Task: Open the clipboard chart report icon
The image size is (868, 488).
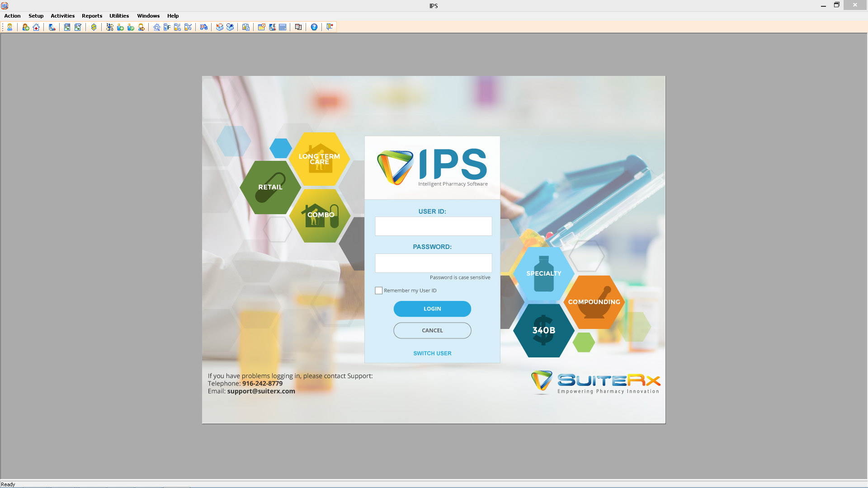Action: coord(245,27)
